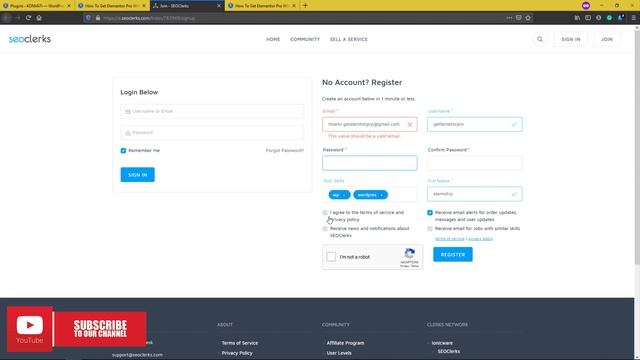Click the registration Username field
This screenshot has width=640, height=360.
[x=475, y=124]
